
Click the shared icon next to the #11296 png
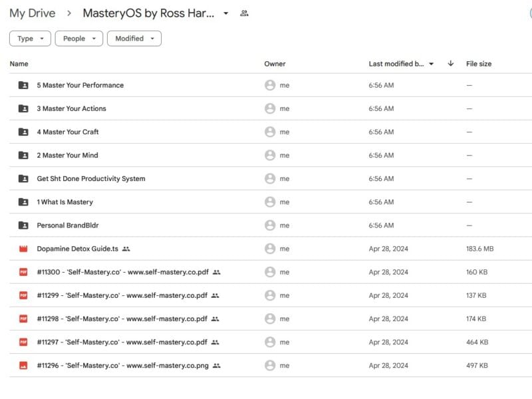pyautogui.click(x=217, y=365)
